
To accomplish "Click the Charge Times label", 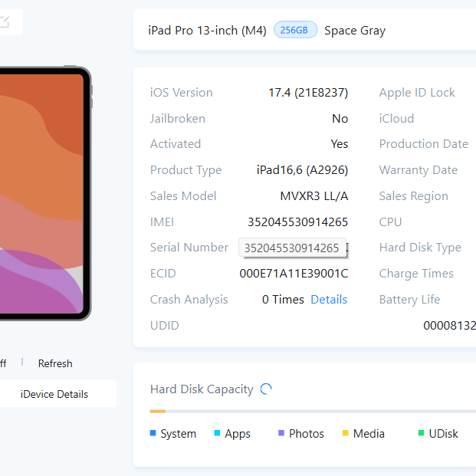I will [x=416, y=274].
